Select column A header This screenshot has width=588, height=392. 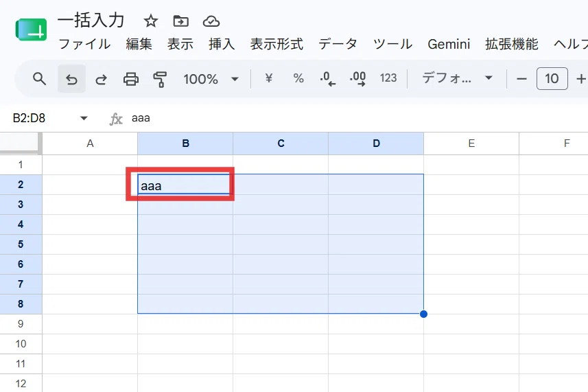pyautogui.click(x=90, y=143)
